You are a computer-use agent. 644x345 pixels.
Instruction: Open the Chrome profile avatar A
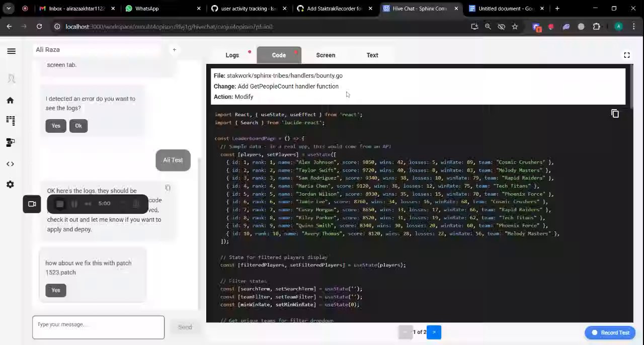(619, 27)
